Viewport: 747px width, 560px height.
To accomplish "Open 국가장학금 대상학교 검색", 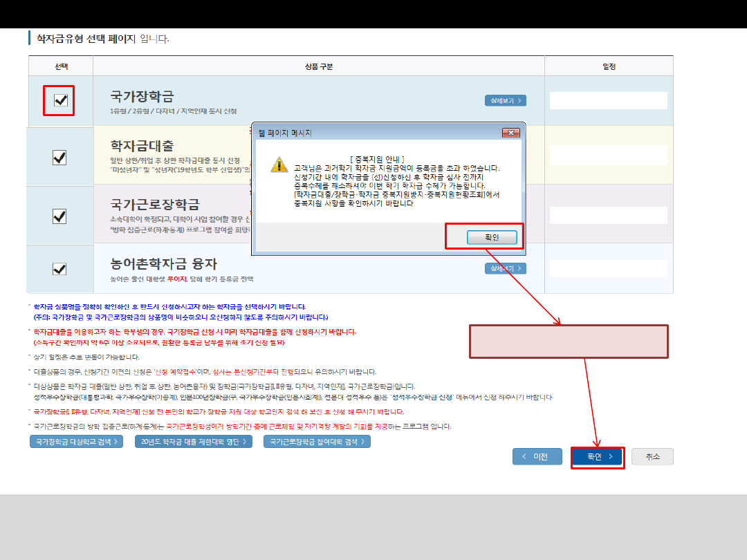I will (76, 441).
